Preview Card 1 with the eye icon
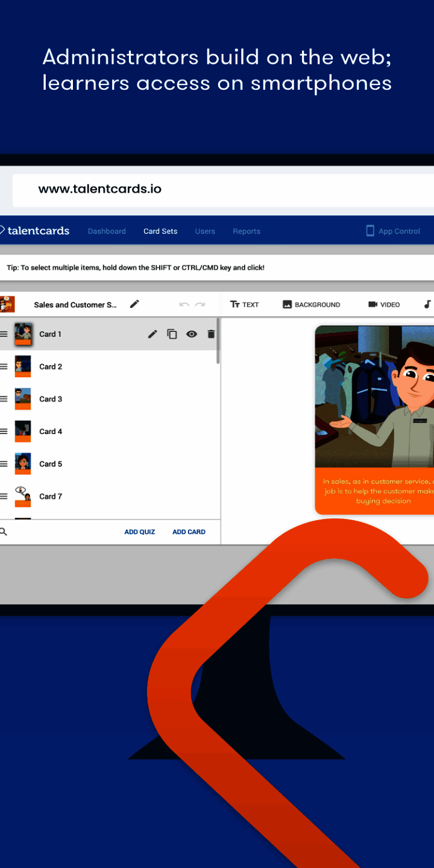The image size is (434, 868). (x=192, y=334)
